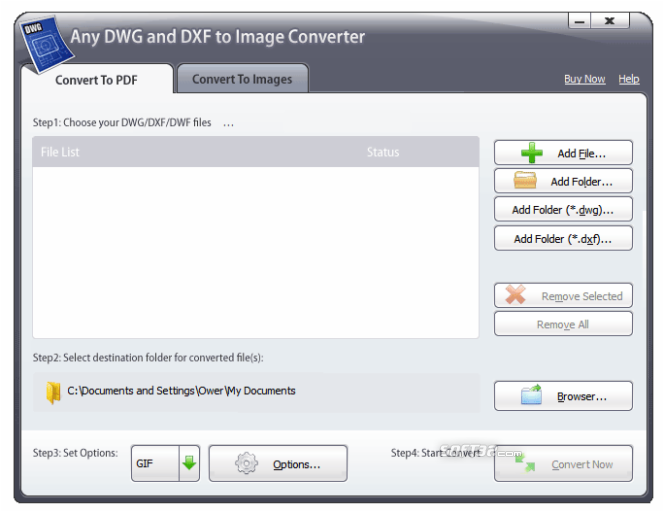Click the Browser folder icon with arrow
The image size is (664, 512).
click(531, 395)
